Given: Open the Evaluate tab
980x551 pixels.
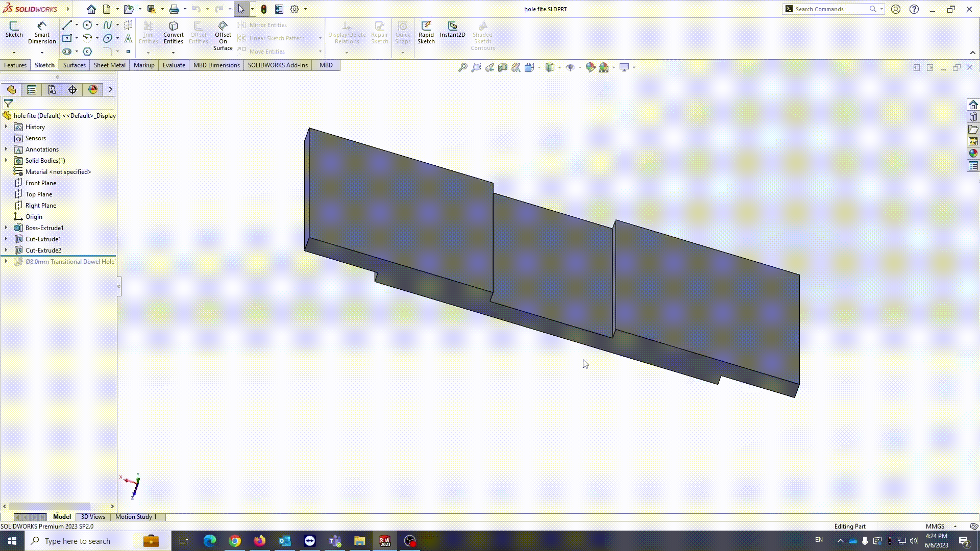Looking at the screenshot, I should coord(174,65).
